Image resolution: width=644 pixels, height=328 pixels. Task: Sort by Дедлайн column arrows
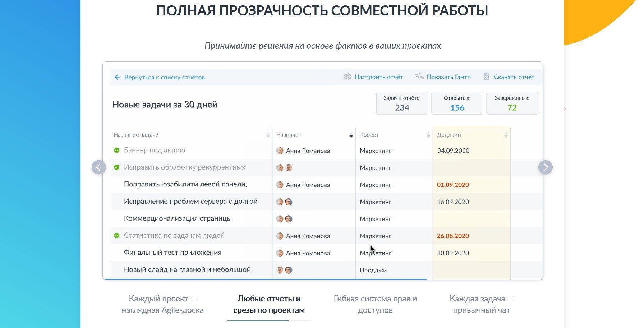(506, 135)
